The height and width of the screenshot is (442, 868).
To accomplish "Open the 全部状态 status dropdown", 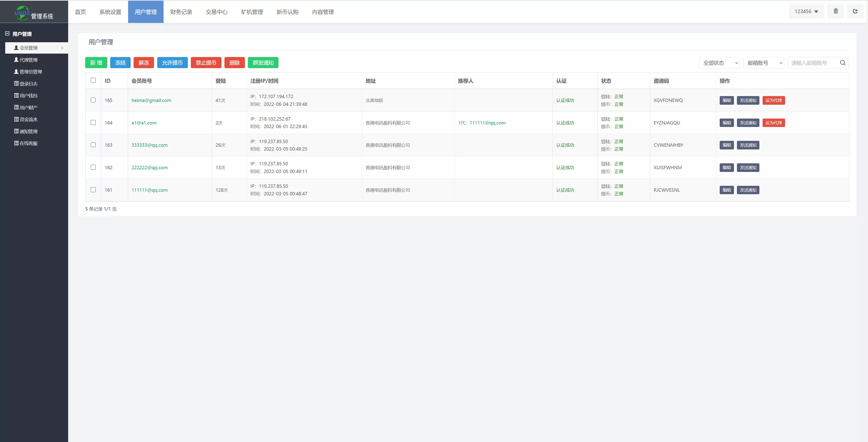I will [719, 63].
